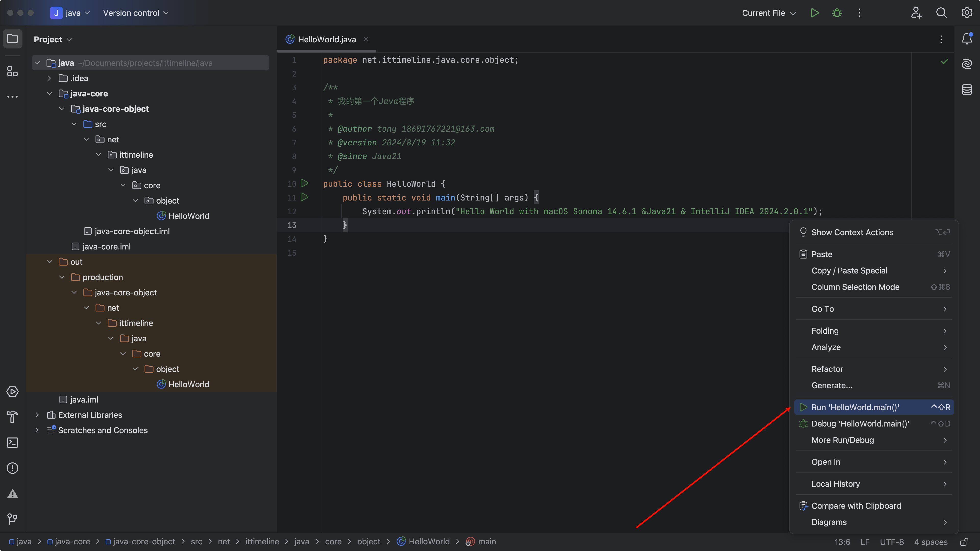Expand the External Libraries node

click(37, 415)
